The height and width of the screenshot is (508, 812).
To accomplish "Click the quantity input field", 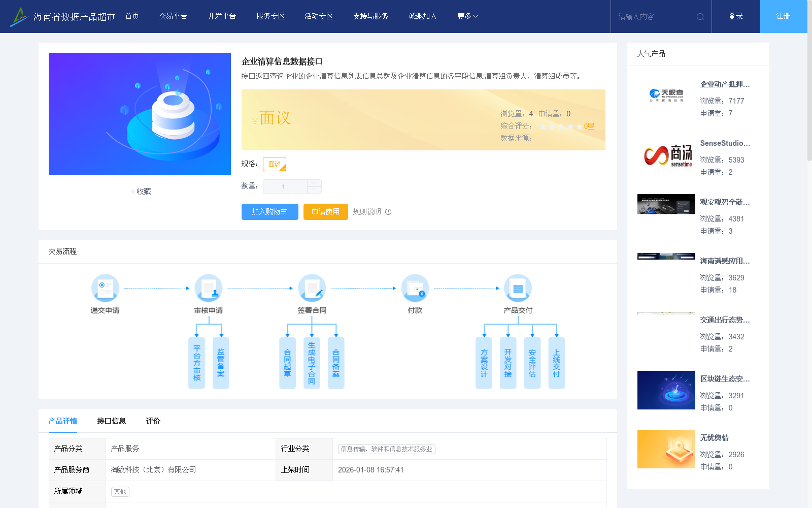I will point(285,186).
